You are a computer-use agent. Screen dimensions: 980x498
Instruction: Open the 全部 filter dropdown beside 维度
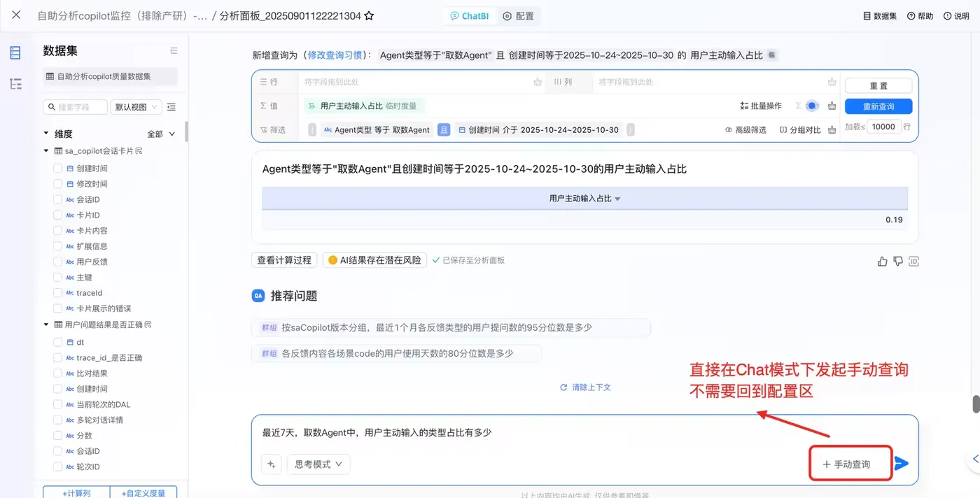coord(162,134)
